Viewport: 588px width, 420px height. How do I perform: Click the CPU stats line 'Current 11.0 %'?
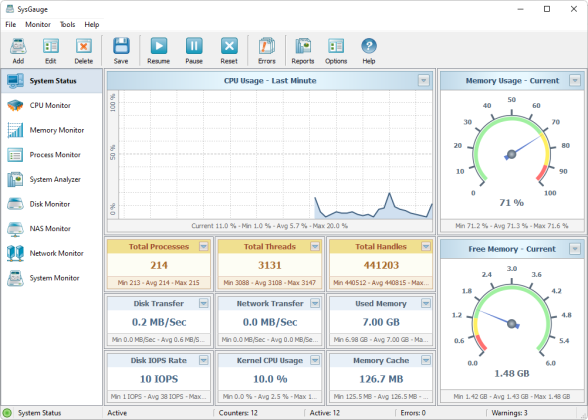click(x=270, y=226)
